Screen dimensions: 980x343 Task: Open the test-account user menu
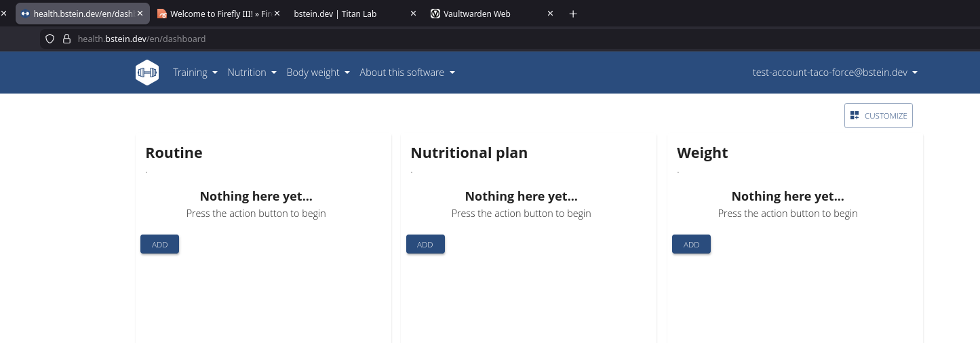tap(835, 73)
